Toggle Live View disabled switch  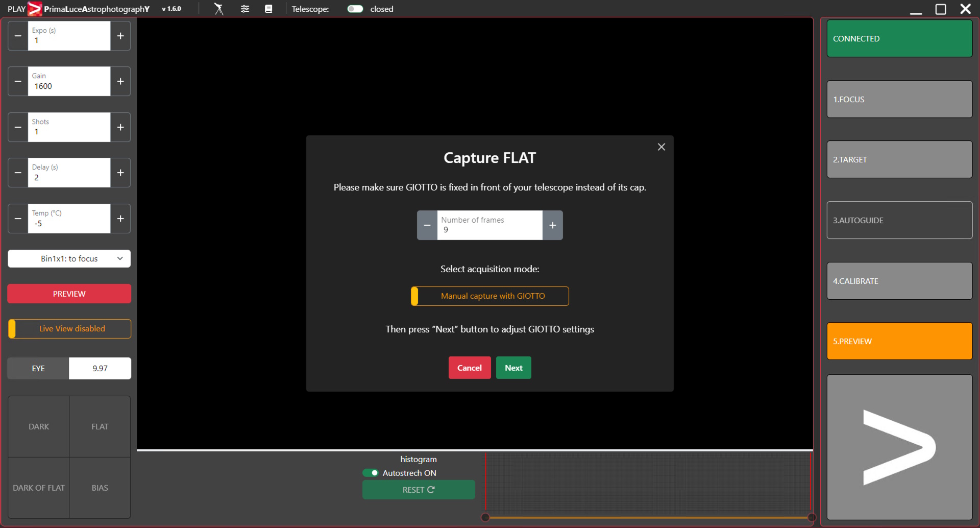(x=69, y=329)
